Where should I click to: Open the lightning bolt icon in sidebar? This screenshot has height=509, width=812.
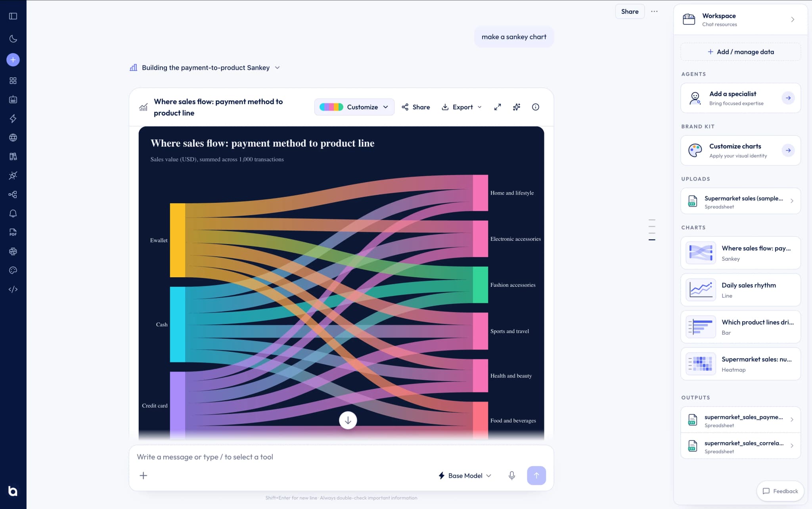pyautogui.click(x=13, y=118)
